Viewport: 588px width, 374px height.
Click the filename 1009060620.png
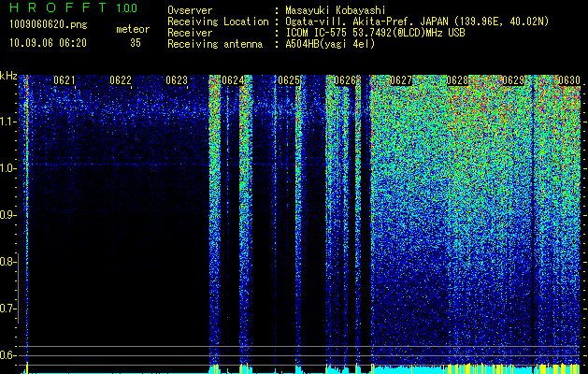pos(49,24)
